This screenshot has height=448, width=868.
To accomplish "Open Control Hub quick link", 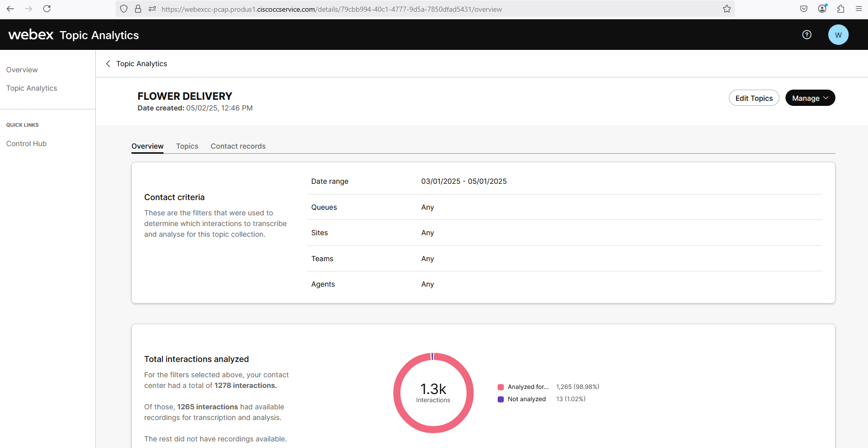I will click(26, 144).
